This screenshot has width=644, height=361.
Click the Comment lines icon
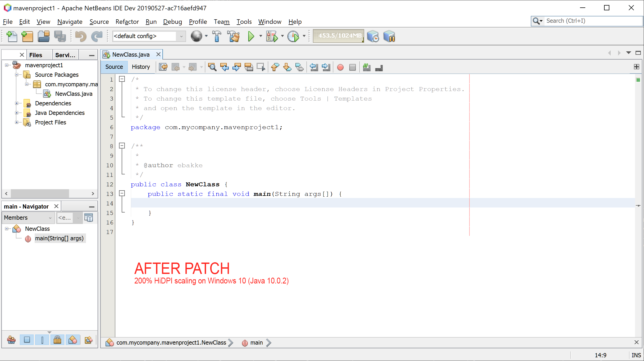tap(367, 67)
